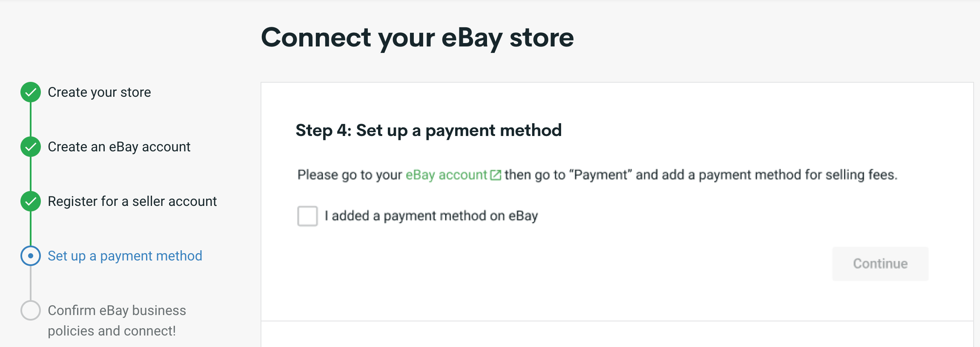Click the checkmark for Register for a seller account
The image size is (980, 347).
(x=30, y=201)
